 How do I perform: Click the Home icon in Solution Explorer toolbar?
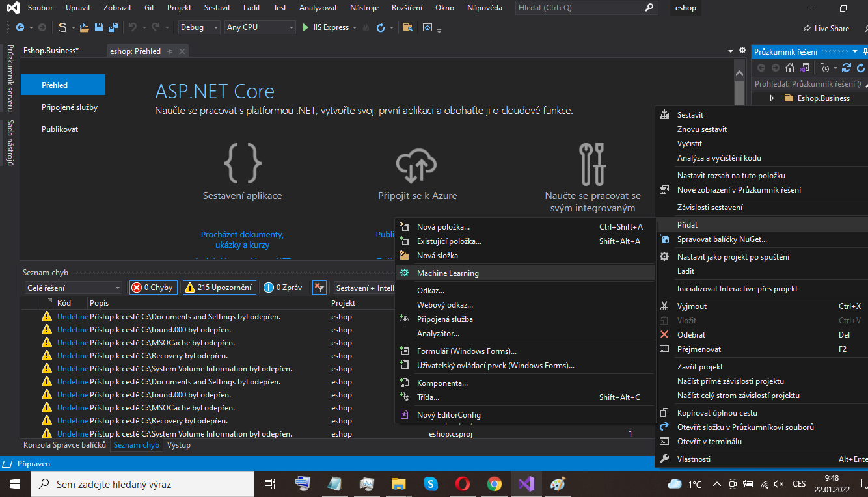pos(790,68)
